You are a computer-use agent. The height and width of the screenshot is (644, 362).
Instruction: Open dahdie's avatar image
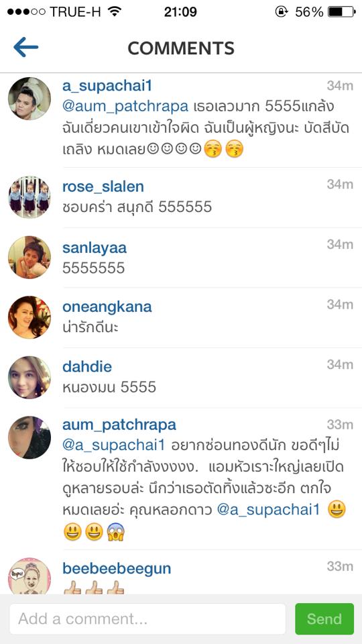pyautogui.click(x=29, y=378)
